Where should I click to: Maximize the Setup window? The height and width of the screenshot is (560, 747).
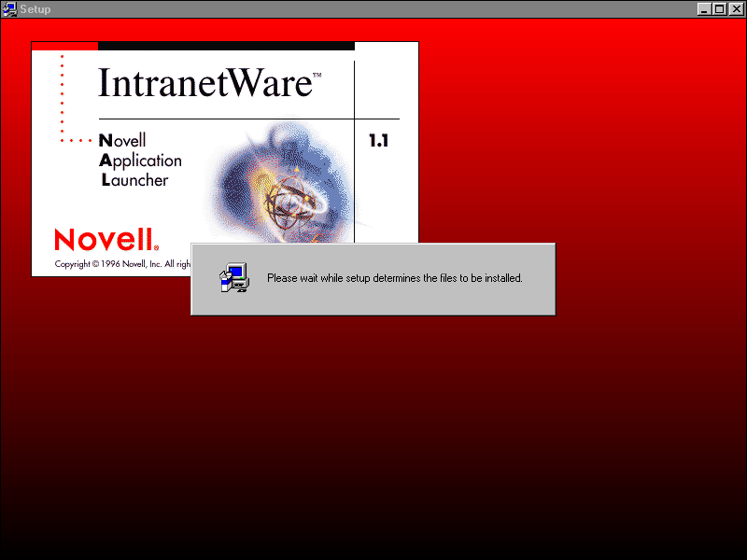(x=720, y=9)
